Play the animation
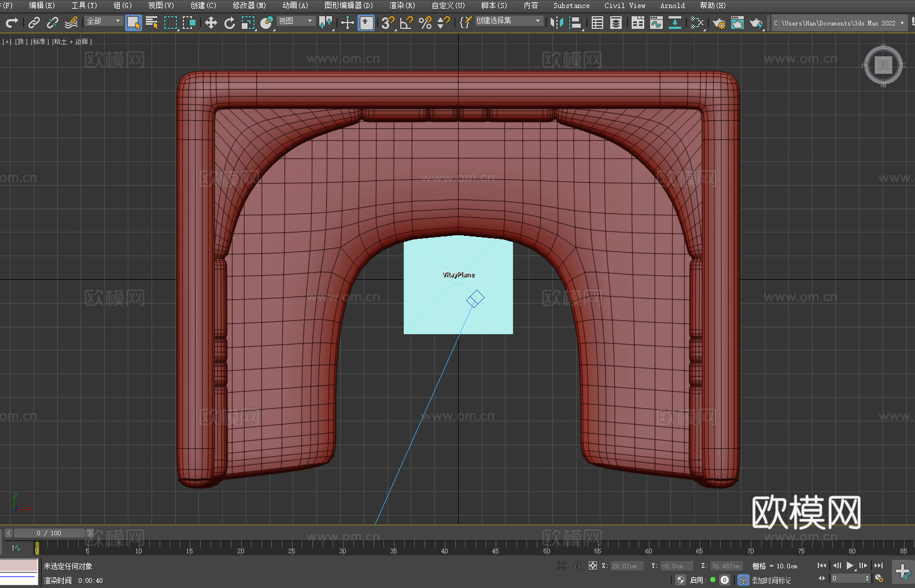 click(x=850, y=565)
